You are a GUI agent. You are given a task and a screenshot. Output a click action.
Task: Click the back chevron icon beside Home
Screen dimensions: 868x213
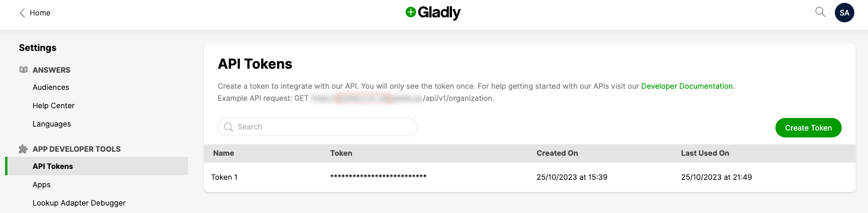22,13
